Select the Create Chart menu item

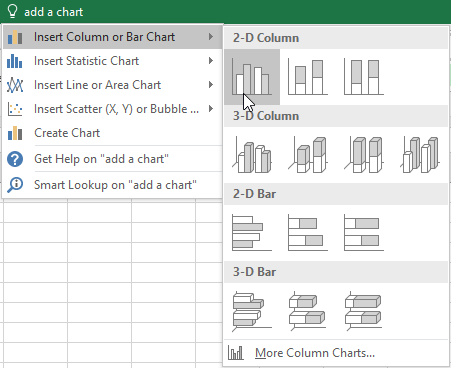point(113,133)
